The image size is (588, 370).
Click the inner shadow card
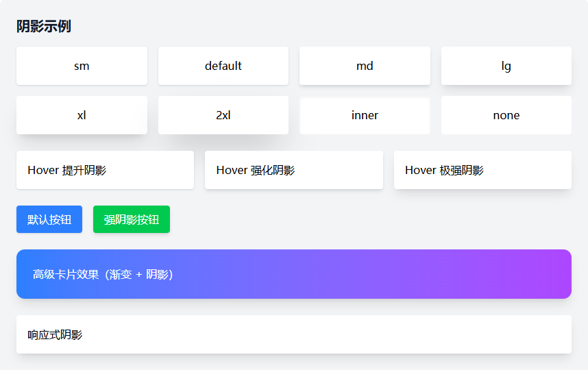(x=365, y=115)
